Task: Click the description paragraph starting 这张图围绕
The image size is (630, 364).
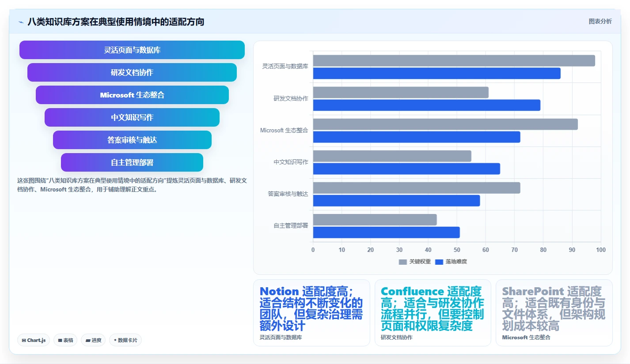Action: (x=132, y=185)
